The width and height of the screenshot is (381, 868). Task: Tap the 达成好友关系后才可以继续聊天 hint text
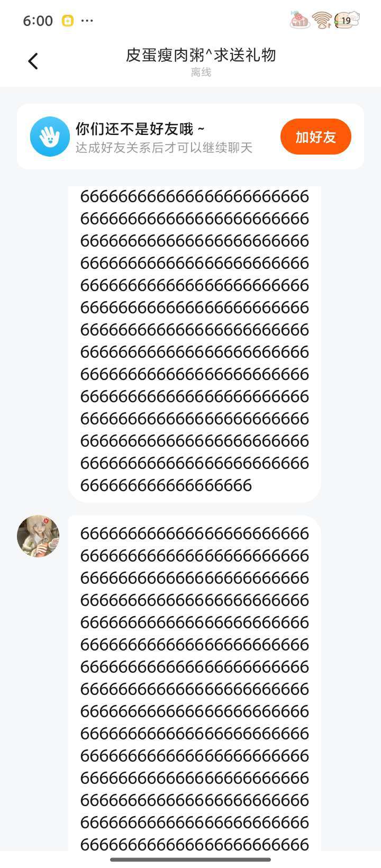[164, 148]
